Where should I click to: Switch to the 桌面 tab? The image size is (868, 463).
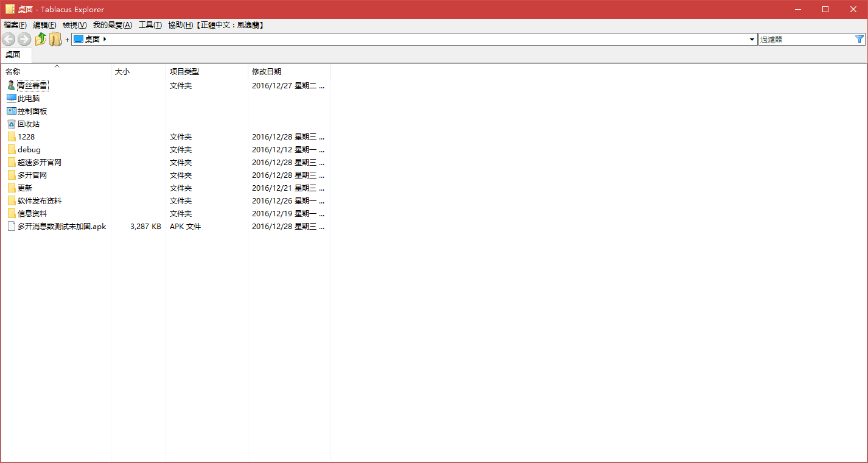(x=13, y=54)
